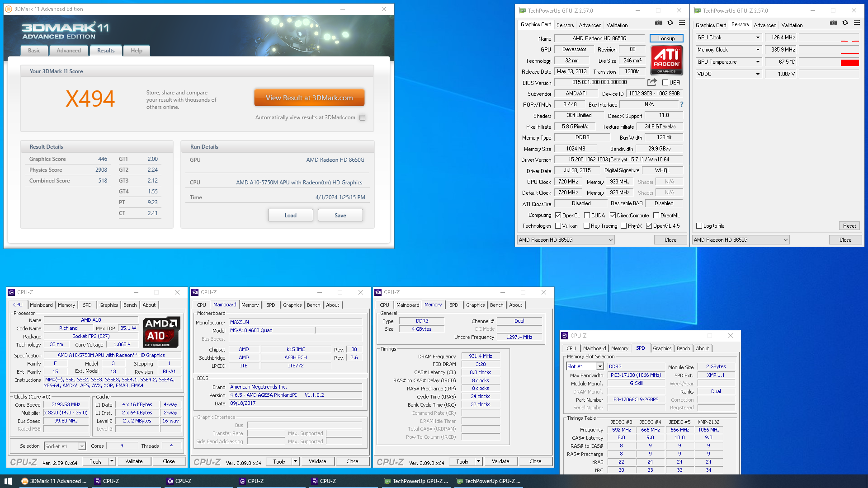This screenshot has height=488, width=868.
Task: Click the Bus Interface question mark icon
Action: pos(682,104)
